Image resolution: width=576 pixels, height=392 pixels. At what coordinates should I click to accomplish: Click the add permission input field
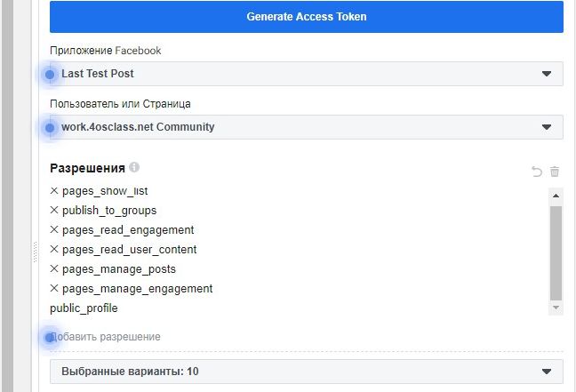coord(307,337)
